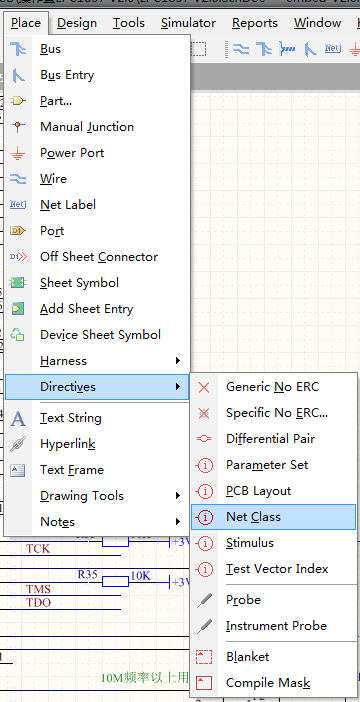Image resolution: width=360 pixels, height=702 pixels.
Task: Open the Design menu
Action: pos(77,23)
